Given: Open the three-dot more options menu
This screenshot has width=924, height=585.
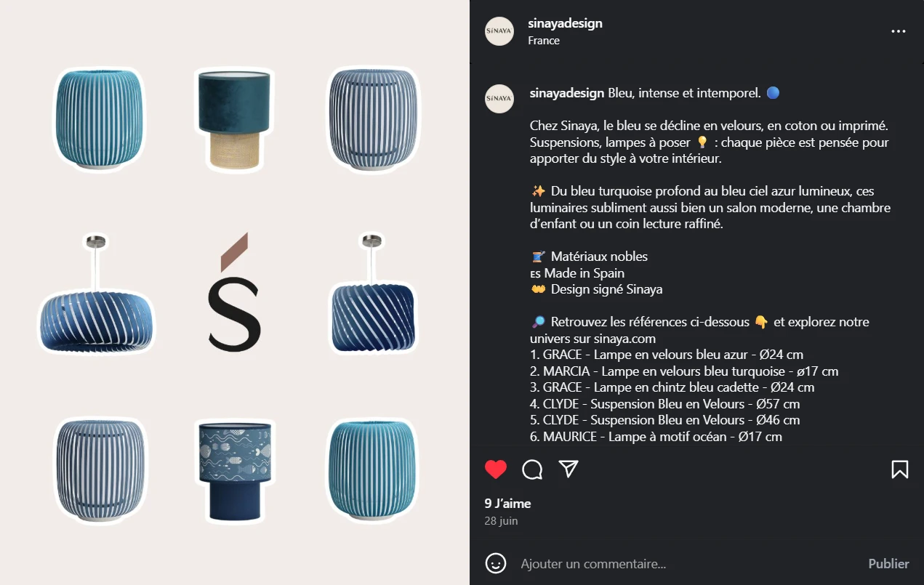Looking at the screenshot, I should (899, 31).
